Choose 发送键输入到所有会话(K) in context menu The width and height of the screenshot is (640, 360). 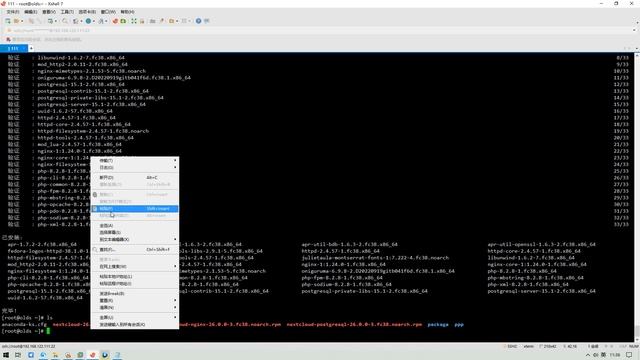click(134, 324)
